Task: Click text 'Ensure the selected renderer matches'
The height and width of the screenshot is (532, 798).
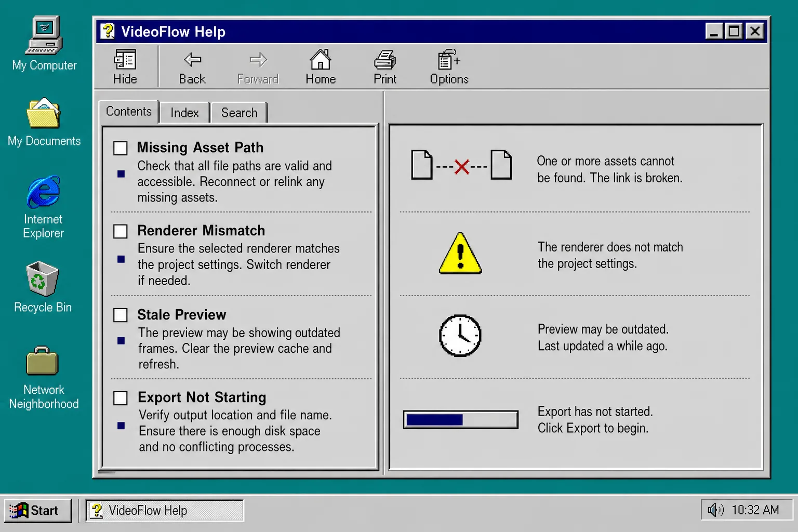Action: coord(238,248)
